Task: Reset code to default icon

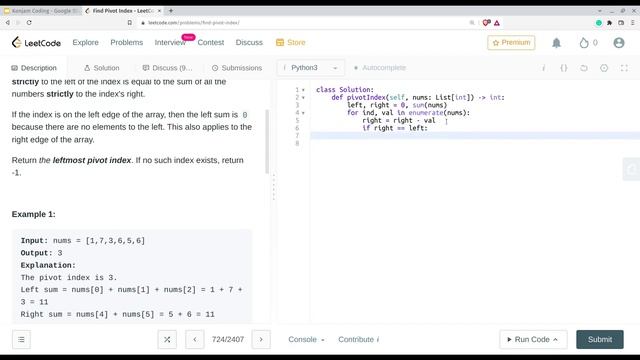Action: point(584,68)
